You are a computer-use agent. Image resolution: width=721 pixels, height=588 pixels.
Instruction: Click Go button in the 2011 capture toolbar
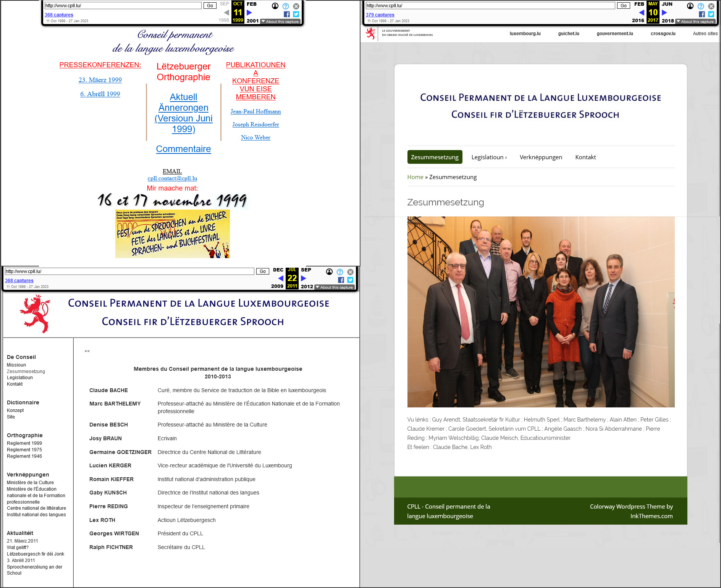point(263,271)
